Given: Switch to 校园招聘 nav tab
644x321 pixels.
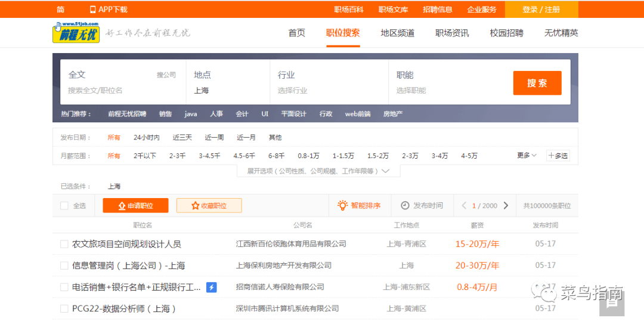Looking at the screenshot, I should pyautogui.click(x=506, y=33).
